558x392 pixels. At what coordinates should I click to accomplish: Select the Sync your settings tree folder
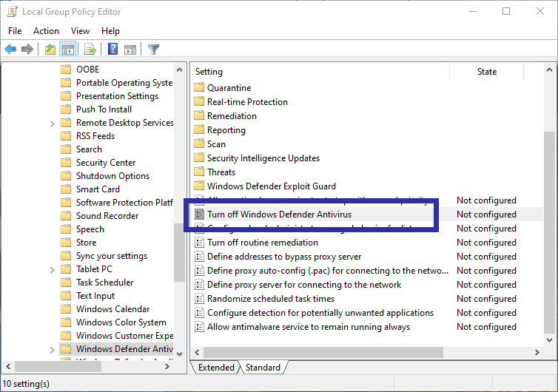pyautogui.click(x=112, y=256)
